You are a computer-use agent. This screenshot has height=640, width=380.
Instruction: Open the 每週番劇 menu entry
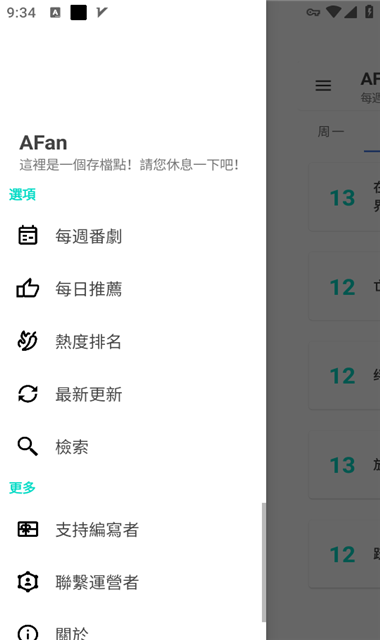pos(133,236)
